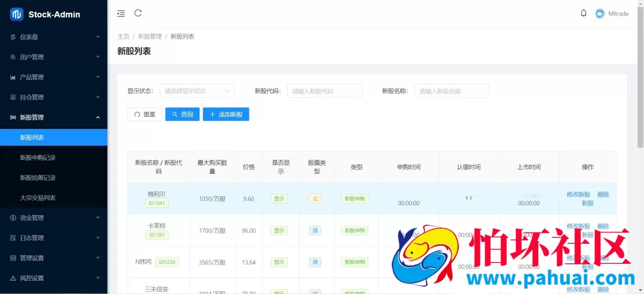The image size is (644, 294).
Task: Open 大宗交易列表 in the sidebar
Action: pyautogui.click(x=54, y=198)
